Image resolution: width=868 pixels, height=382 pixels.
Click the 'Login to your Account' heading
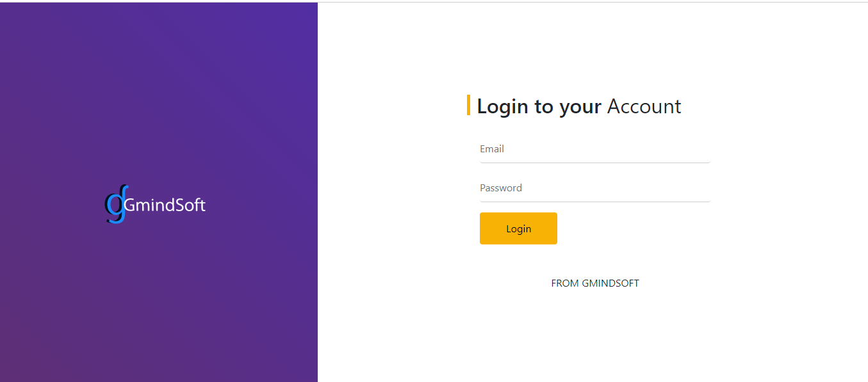(x=578, y=106)
